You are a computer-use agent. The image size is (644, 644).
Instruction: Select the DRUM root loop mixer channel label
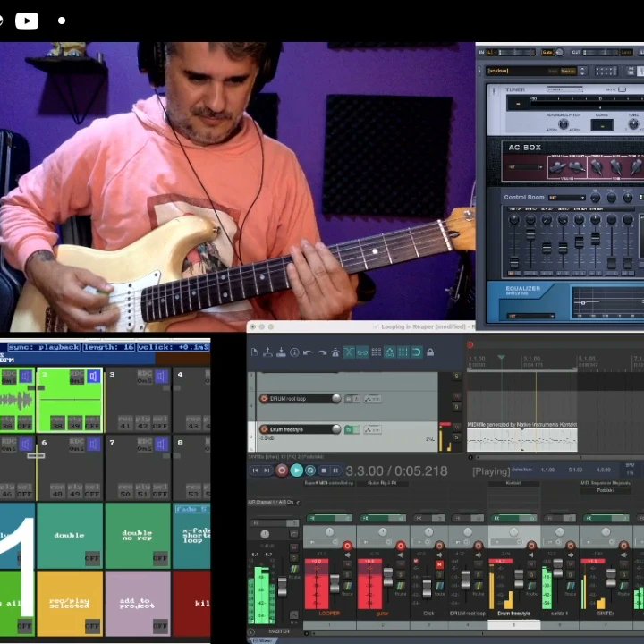[468, 614]
